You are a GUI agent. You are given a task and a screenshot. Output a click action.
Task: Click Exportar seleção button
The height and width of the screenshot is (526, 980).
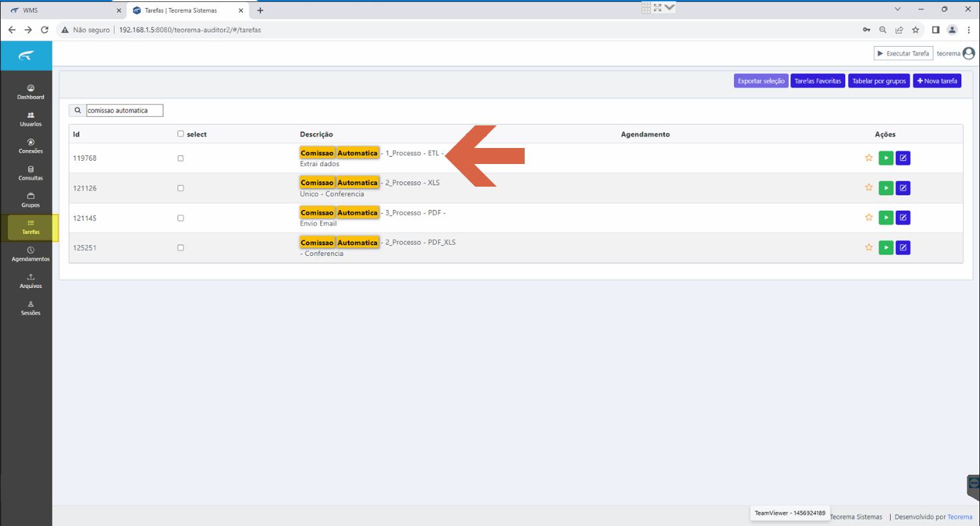click(x=761, y=81)
